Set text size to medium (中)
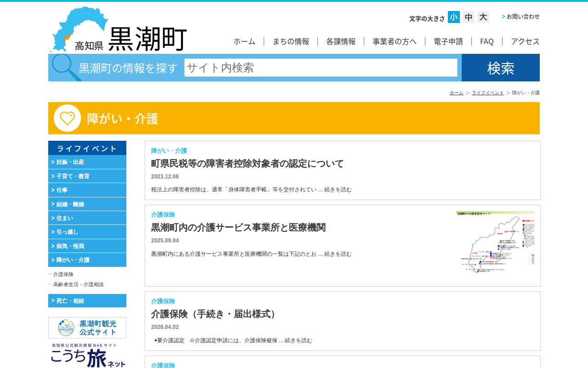Image resolution: width=588 pixels, height=368 pixels. click(469, 17)
